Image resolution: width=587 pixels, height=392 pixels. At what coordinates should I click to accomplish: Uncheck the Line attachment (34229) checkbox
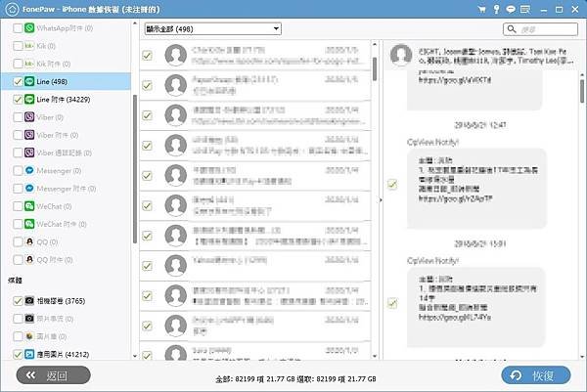[18, 100]
